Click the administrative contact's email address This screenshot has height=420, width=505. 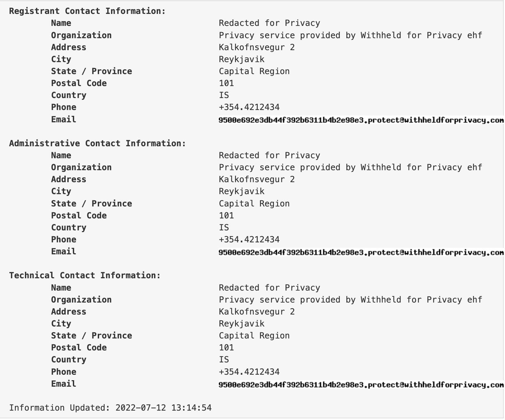click(361, 252)
